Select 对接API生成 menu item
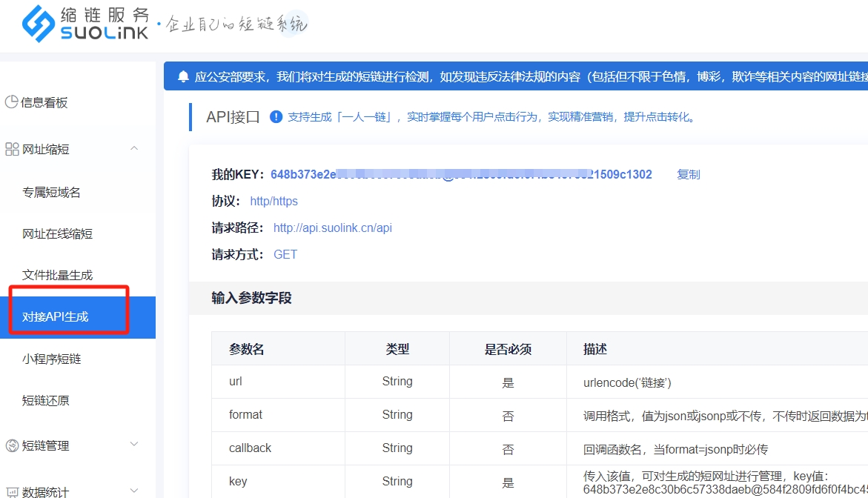The width and height of the screenshot is (868, 498). pyautogui.click(x=56, y=317)
